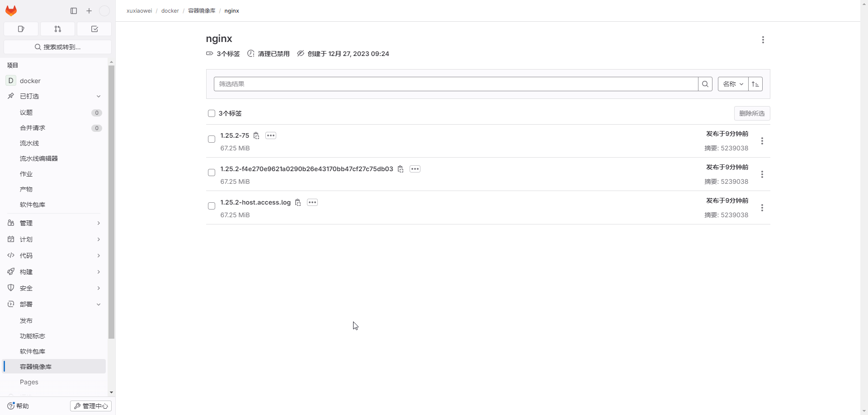
Task: Click the sidebar vertical scrollbar
Action: [111, 202]
